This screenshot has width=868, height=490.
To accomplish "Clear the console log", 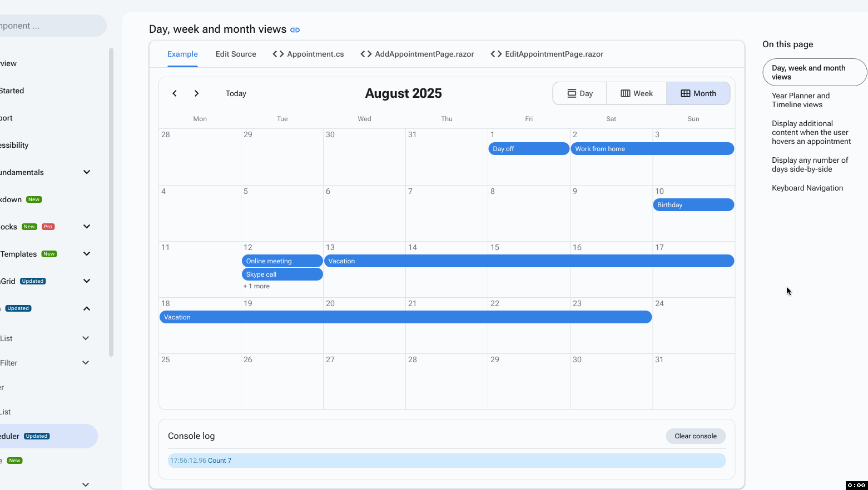I will point(695,436).
